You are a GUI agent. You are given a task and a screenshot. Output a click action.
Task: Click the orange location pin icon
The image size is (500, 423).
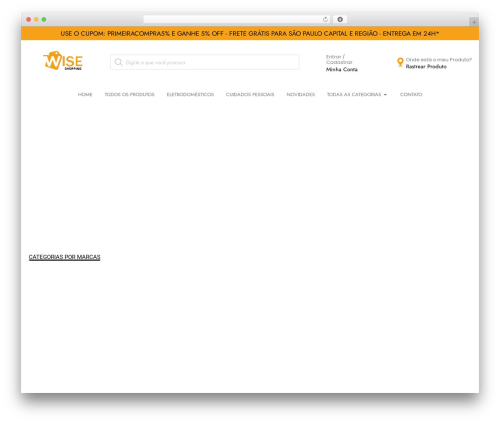pos(400,62)
